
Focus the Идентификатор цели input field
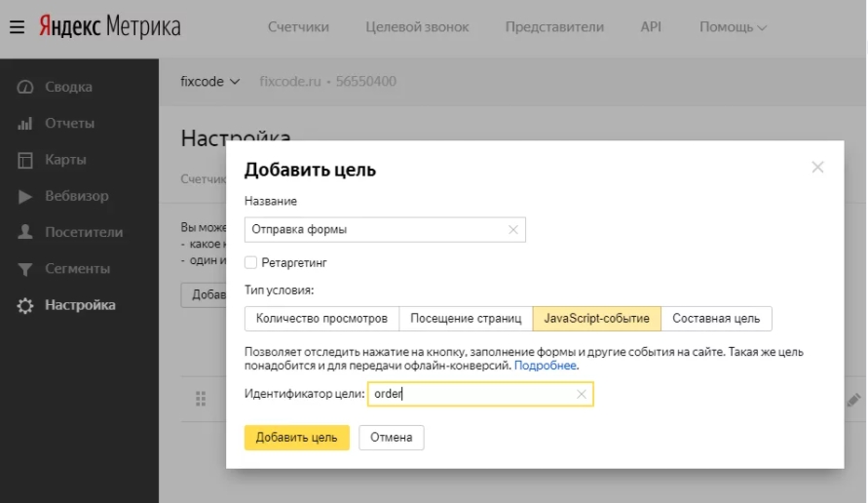(480, 394)
